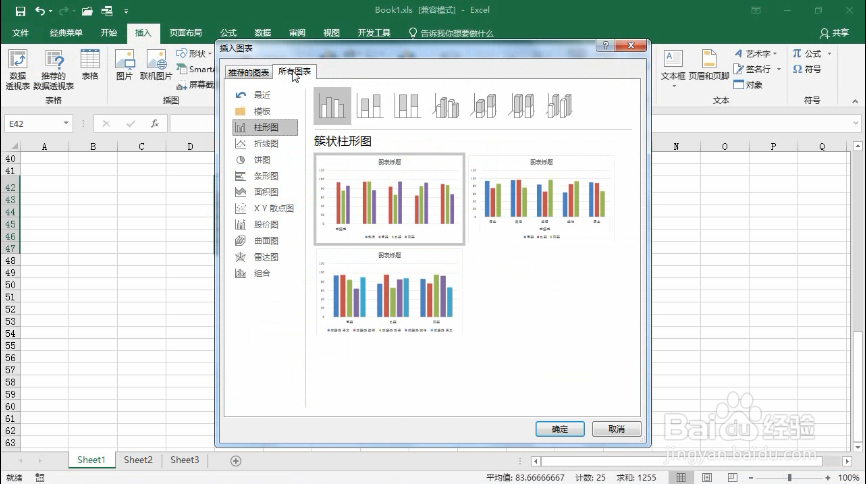Viewport: 866px width, 484px height.
Task: Collapse the ribbon with chevron
Action: click(x=855, y=101)
